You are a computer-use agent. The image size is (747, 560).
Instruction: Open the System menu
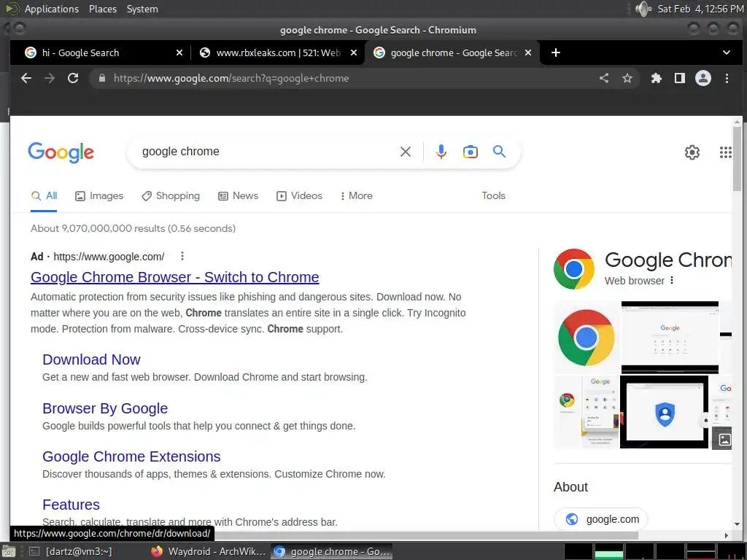click(142, 9)
